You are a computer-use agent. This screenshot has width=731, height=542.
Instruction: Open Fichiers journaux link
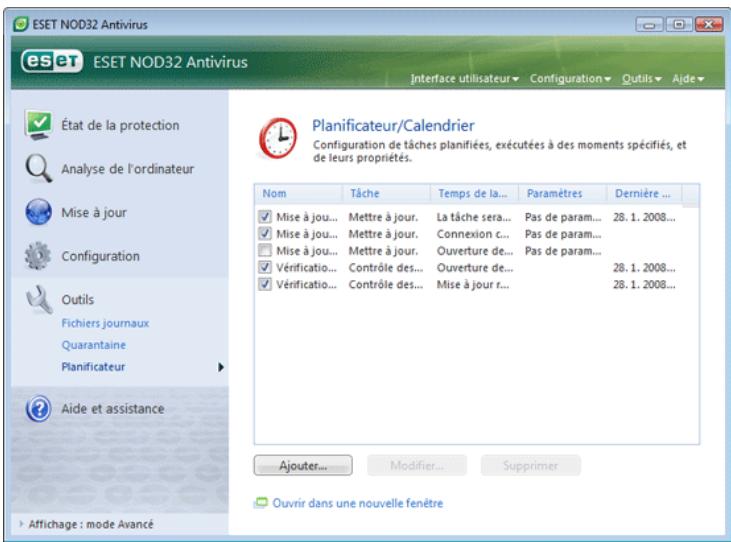coord(105,323)
